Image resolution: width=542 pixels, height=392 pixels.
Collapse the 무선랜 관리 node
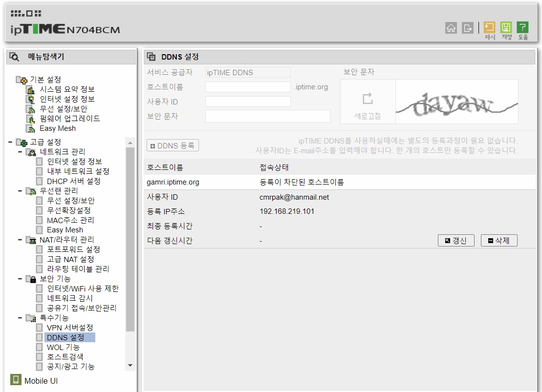(x=20, y=191)
